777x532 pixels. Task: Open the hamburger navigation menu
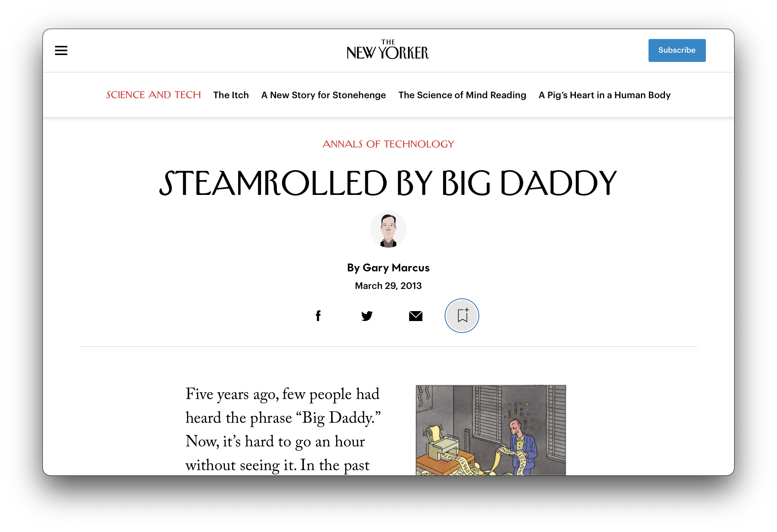[x=61, y=50]
